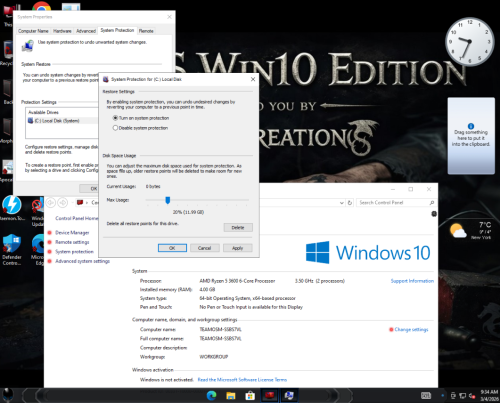Select the 4.00 GB installed memory value
The height and width of the screenshot is (403, 500).
[207, 290]
